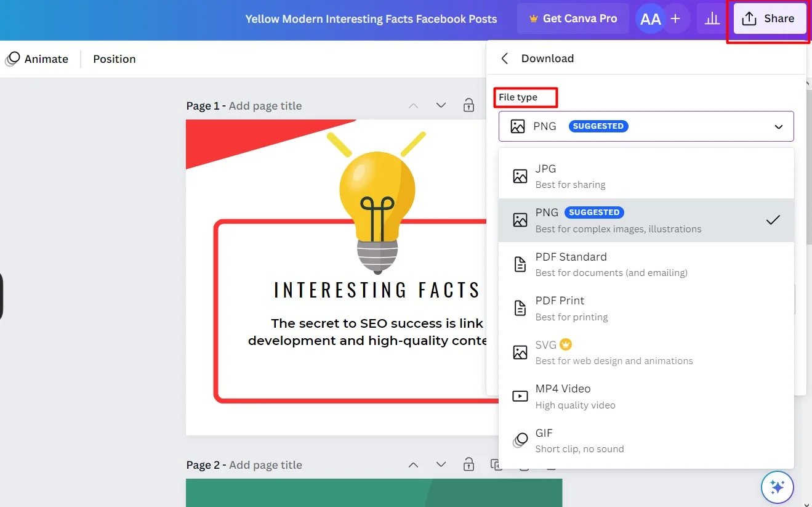Move Page 1 down with chevron arrow

coord(441,105)
